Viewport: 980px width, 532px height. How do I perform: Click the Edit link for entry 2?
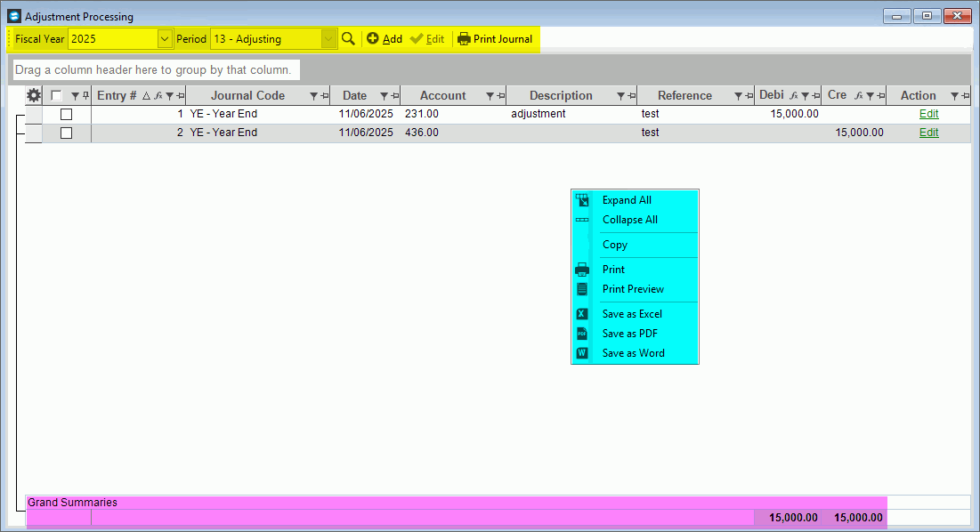tap(928, 133)
